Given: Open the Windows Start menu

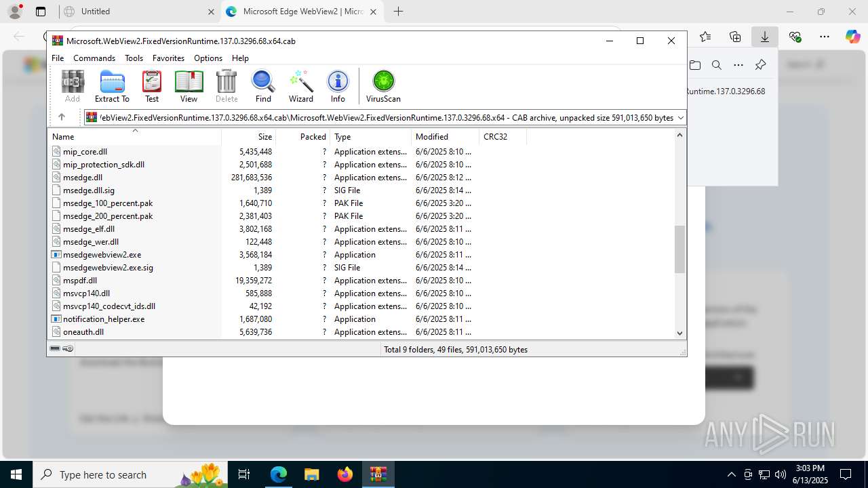Looking at the screenshot, I should click(16, 474).
